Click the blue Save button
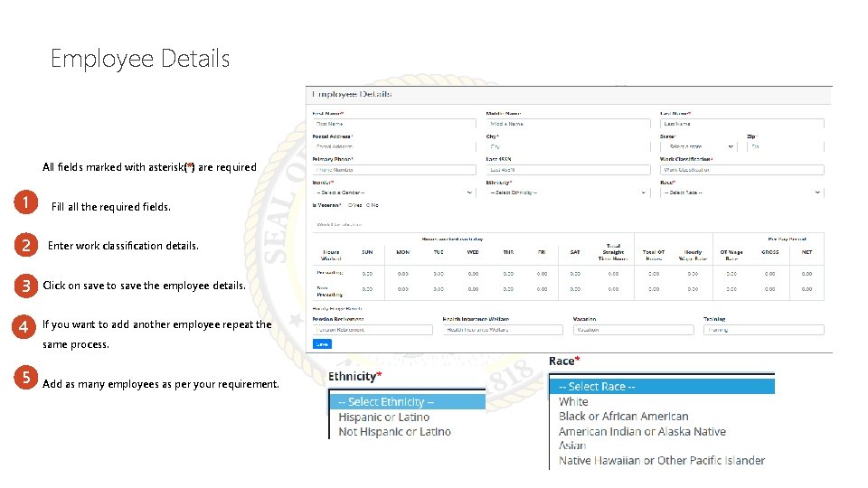 [322, 344]
